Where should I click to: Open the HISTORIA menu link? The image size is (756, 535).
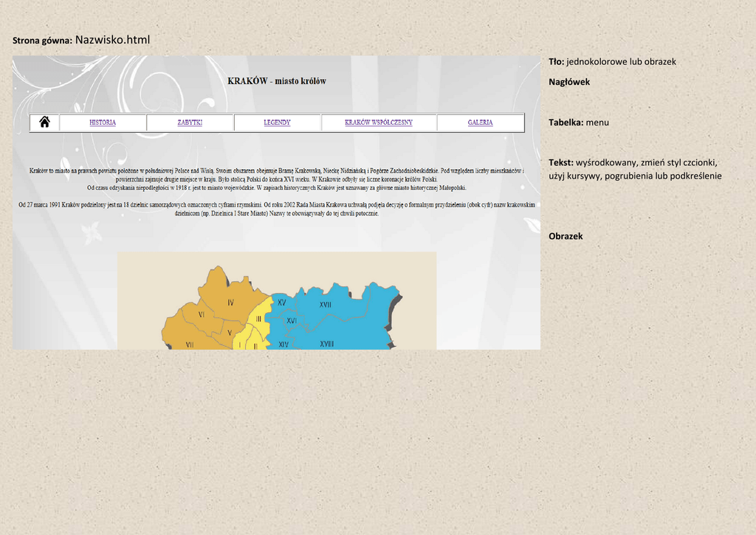point(103,122)
